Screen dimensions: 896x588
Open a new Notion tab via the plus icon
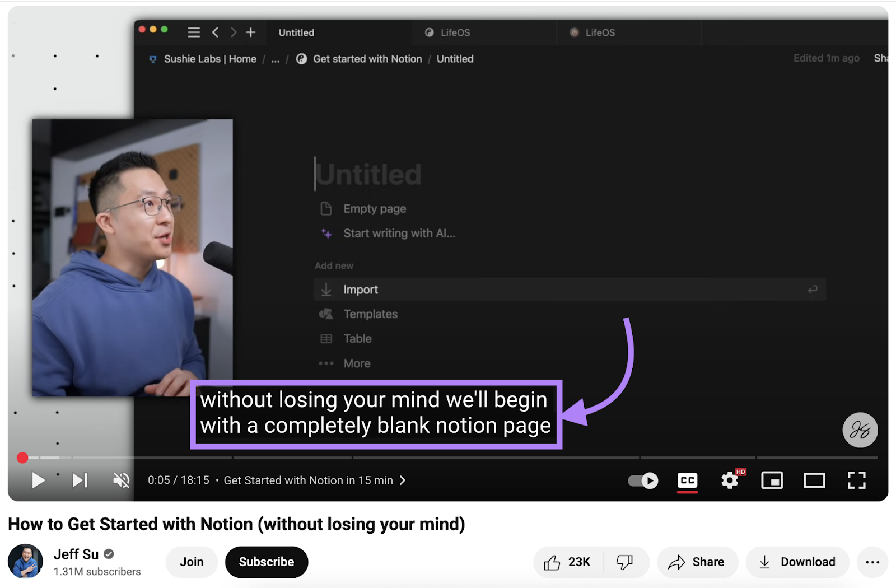click(x=250, y=32)
